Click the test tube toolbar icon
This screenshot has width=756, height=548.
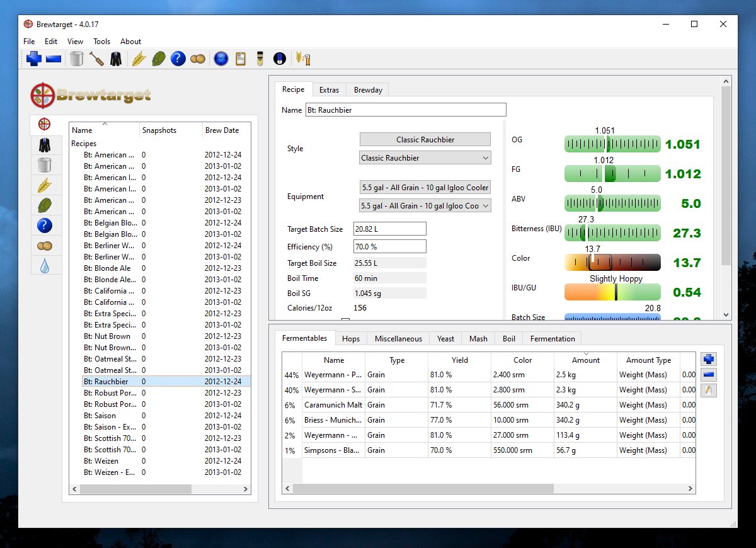260,59
